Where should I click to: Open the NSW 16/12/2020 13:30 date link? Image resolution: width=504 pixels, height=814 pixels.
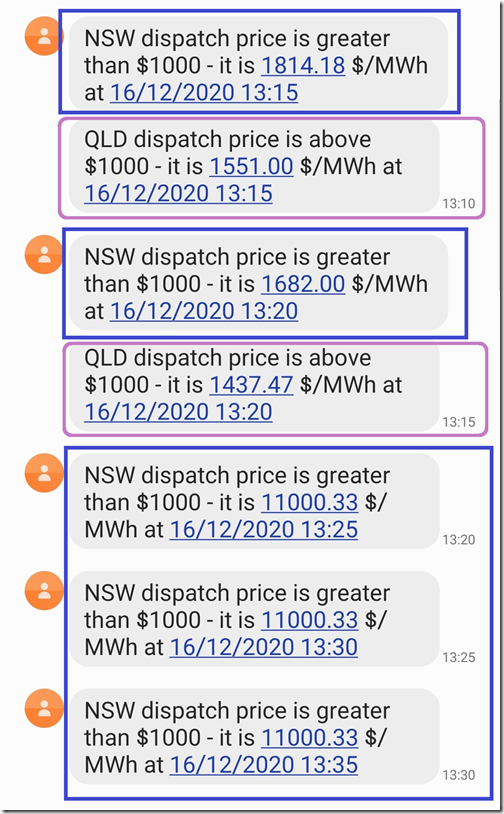point(264,647)
